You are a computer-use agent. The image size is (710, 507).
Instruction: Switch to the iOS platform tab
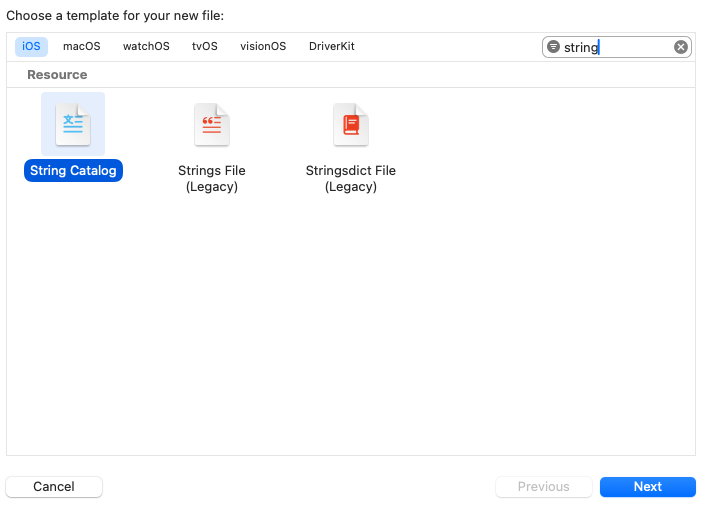click(31, 47)
